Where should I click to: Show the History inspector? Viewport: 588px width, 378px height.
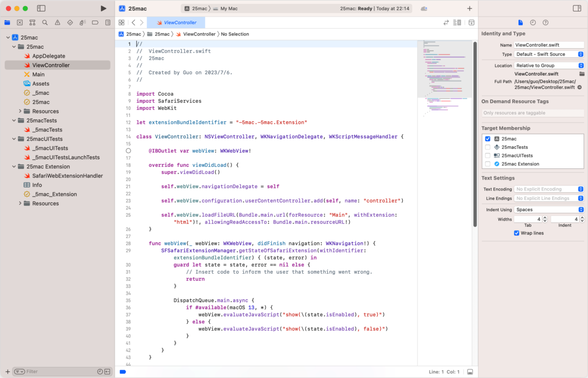pos(533,23)
